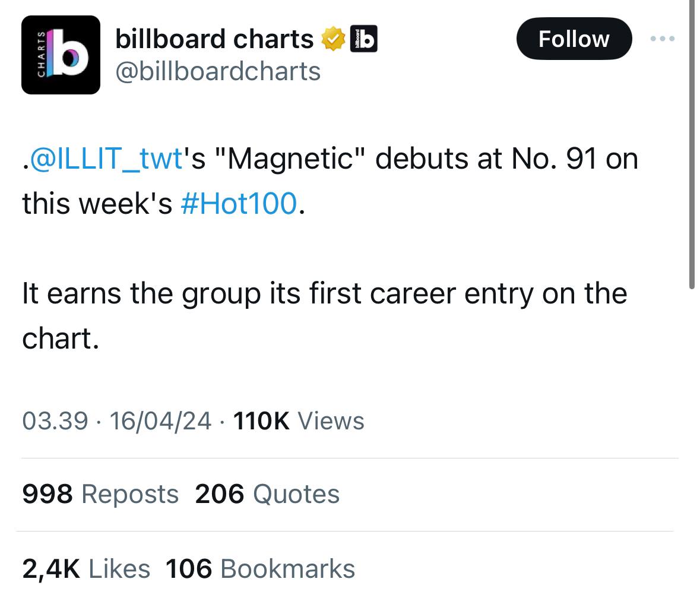
Task: View who liked the post (2,4K Likes)
Action: pyautogui.click(x=85, y=568)
